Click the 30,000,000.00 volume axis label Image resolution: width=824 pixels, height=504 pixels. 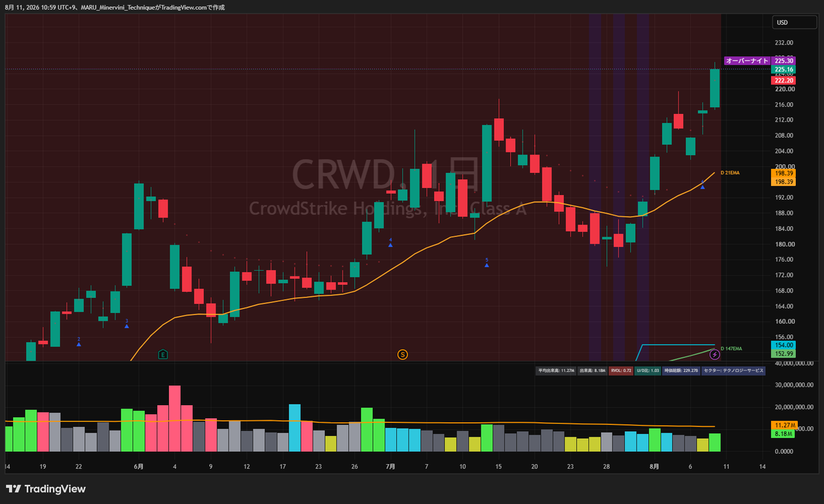pos(794,386)
